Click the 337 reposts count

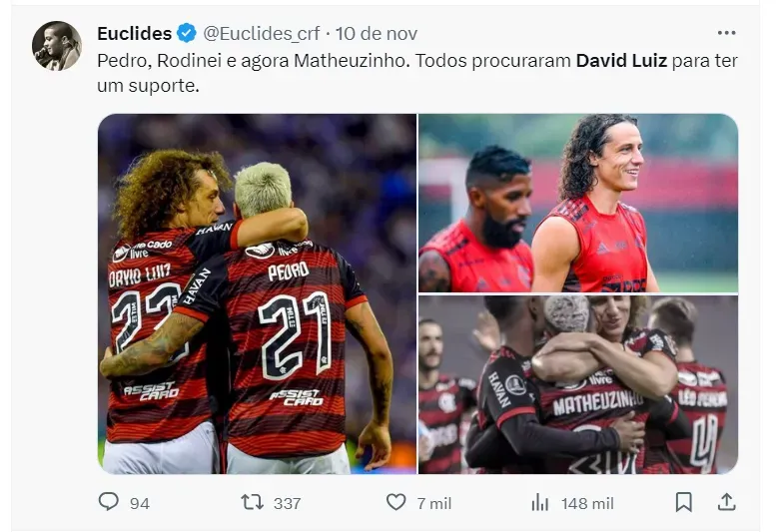(x=287, y=503)
